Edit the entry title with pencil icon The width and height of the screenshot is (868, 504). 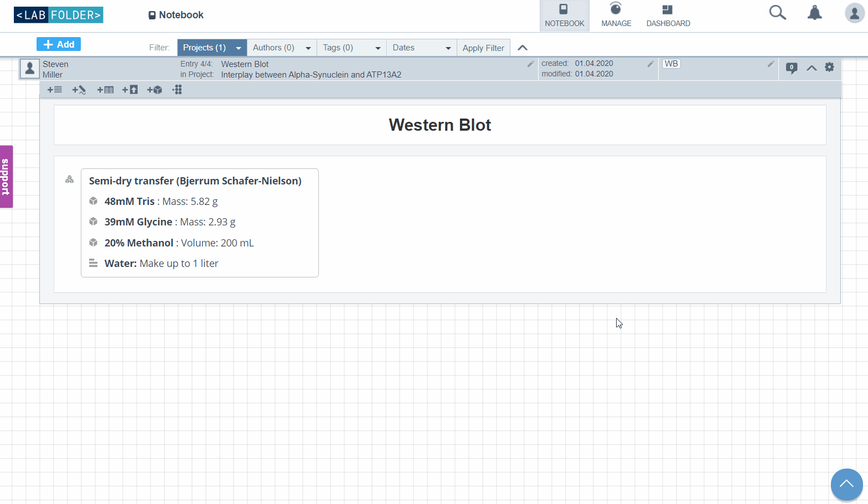[530, 64]
